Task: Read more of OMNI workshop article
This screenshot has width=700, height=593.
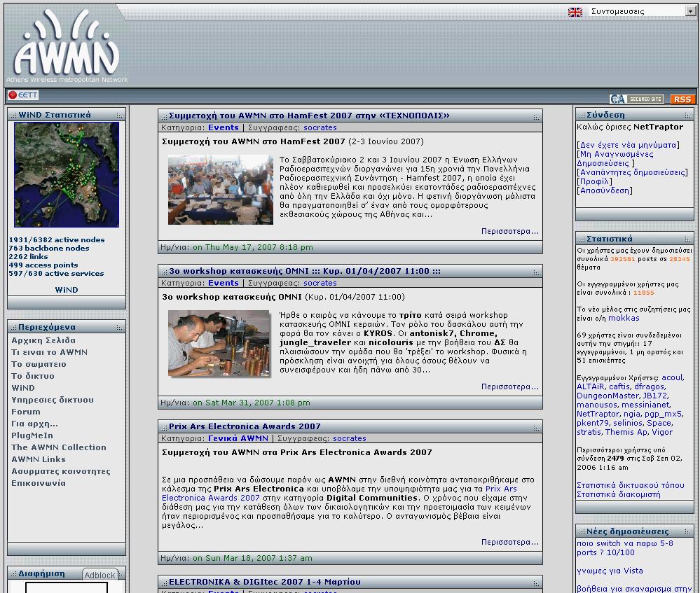Action: (x=510, y=386)
